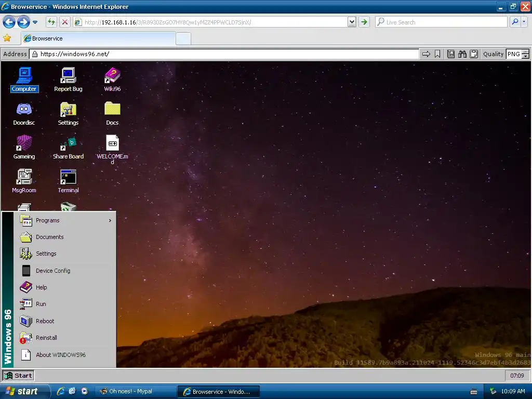
Task: Launch Windows Media Player from Quick Launch
Action: pyautogui.click(x=85, y=391)
